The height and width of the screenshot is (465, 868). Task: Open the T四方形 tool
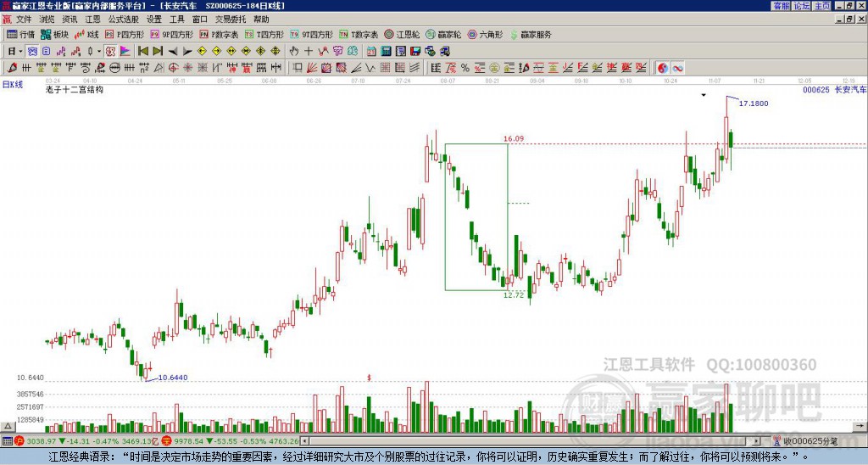(264, 34)
